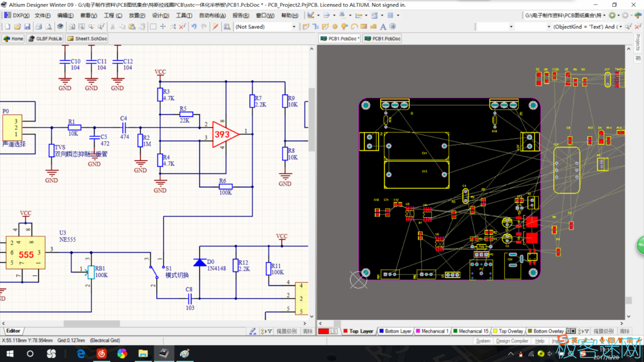Screen dimensions: 644x362
Task: Select the Place Arc tool
Action: point(354,27)
